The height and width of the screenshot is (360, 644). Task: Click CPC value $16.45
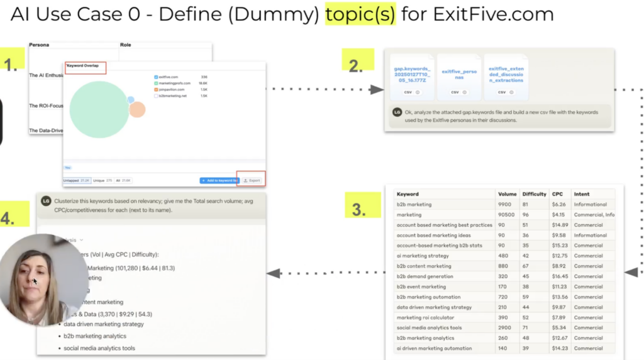tap(560, 276)
